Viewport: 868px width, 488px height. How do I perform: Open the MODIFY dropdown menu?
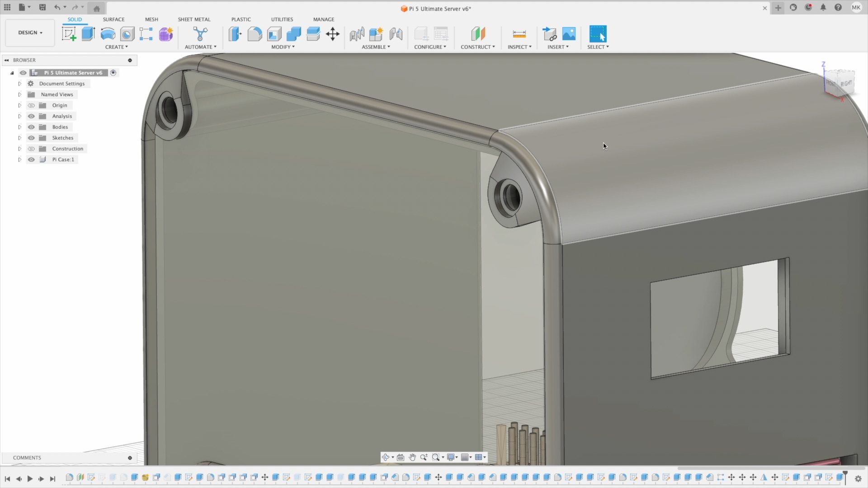tap(283, 47)
